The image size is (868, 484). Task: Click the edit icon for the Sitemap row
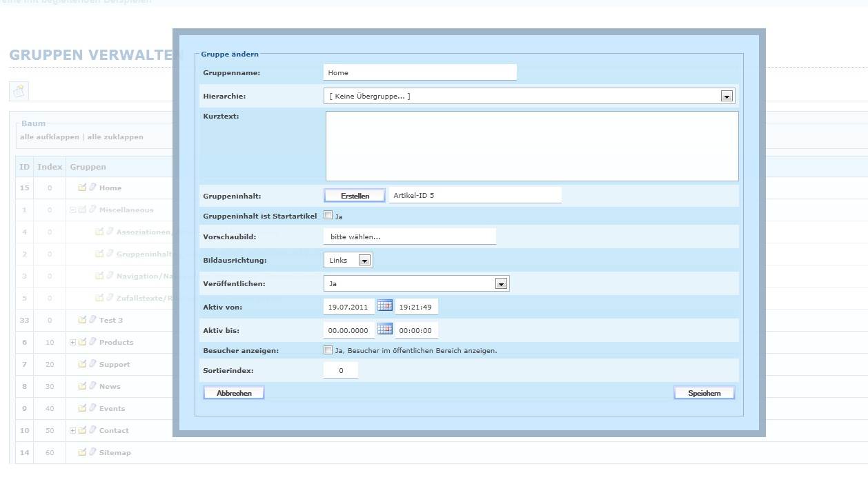tap(82, 452)
